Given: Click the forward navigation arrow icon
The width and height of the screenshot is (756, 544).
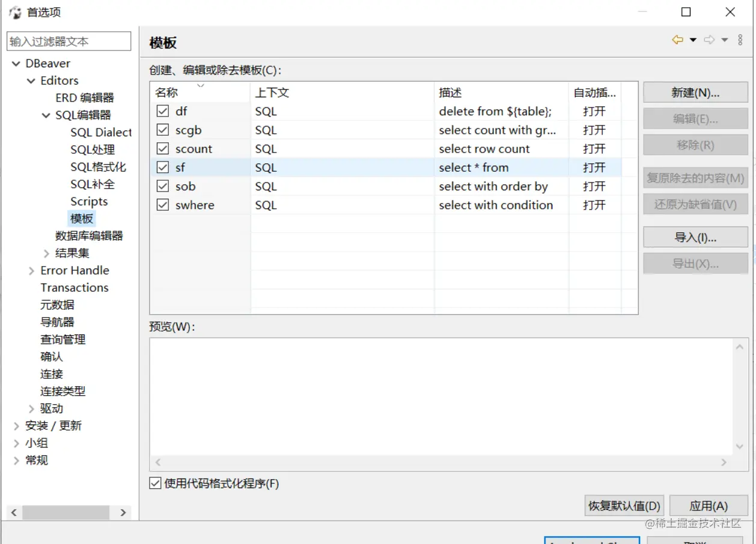Looking at the screenshot, I should [x=709, y=40].
